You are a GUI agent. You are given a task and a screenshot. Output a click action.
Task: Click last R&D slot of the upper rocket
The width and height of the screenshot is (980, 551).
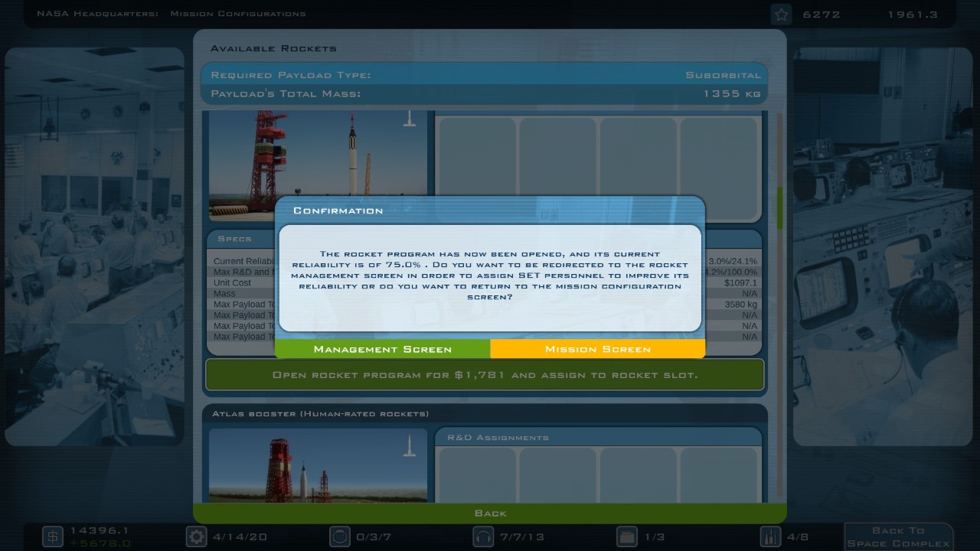click(718, 157)
